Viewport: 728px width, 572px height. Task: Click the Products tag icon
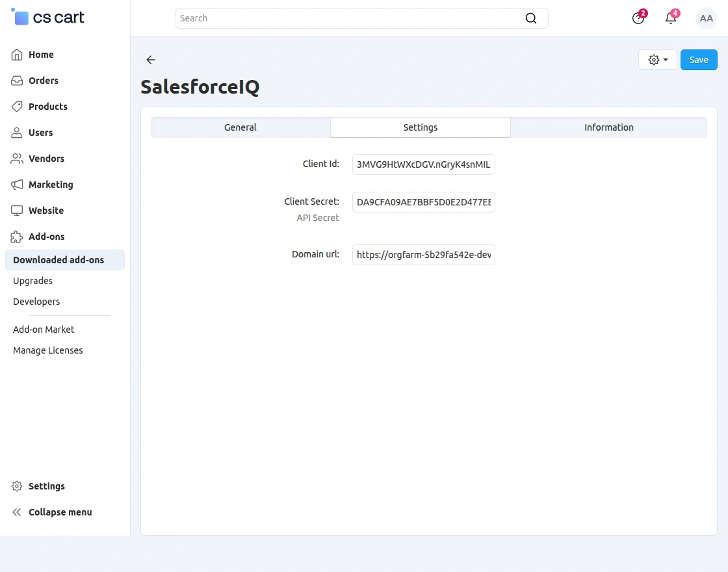pos(17,107)
